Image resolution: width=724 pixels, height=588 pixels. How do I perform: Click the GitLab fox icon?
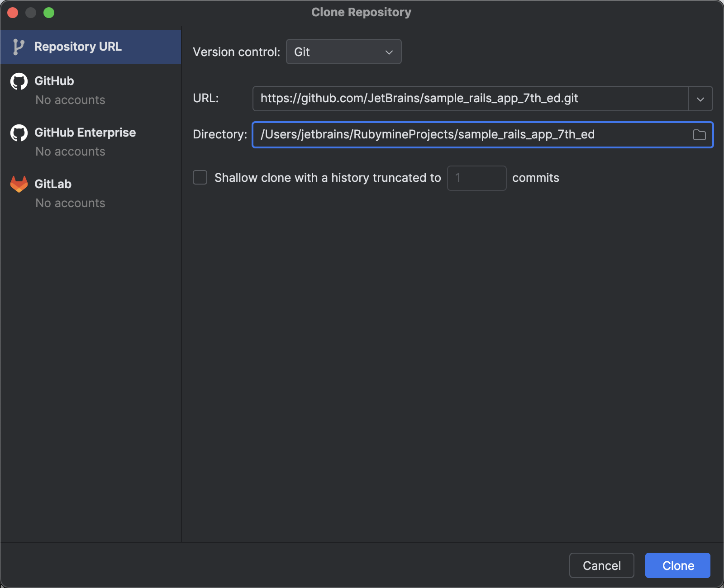click(19, 184)
